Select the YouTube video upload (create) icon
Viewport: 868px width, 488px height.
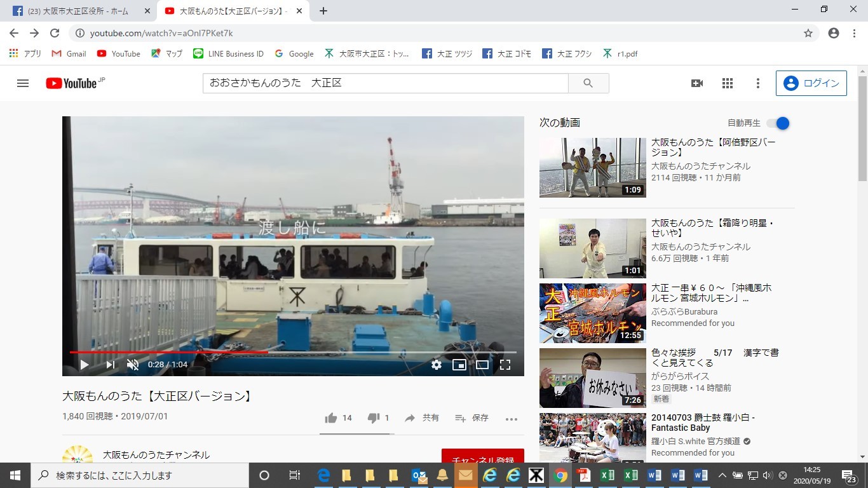tap(696, 83)
